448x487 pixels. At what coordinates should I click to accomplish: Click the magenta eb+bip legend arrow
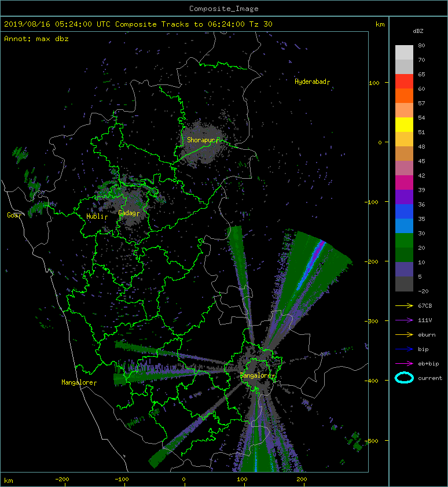pos(404,363)
